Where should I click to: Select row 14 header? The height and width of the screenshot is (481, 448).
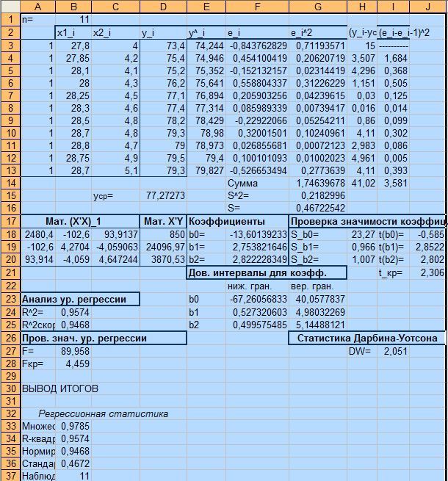[10, 183]
